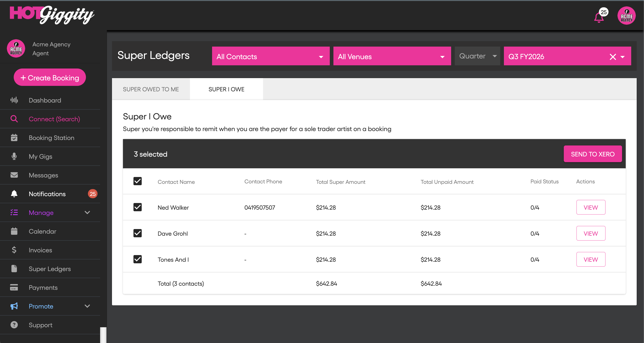This screenshot has width=644, height=343.
Task: Click the Promote megaphone icon
Action: pos(14,306)
